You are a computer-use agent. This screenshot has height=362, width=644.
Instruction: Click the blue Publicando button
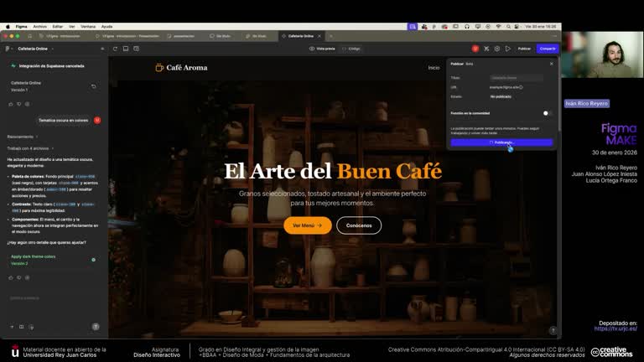(501, 142)
